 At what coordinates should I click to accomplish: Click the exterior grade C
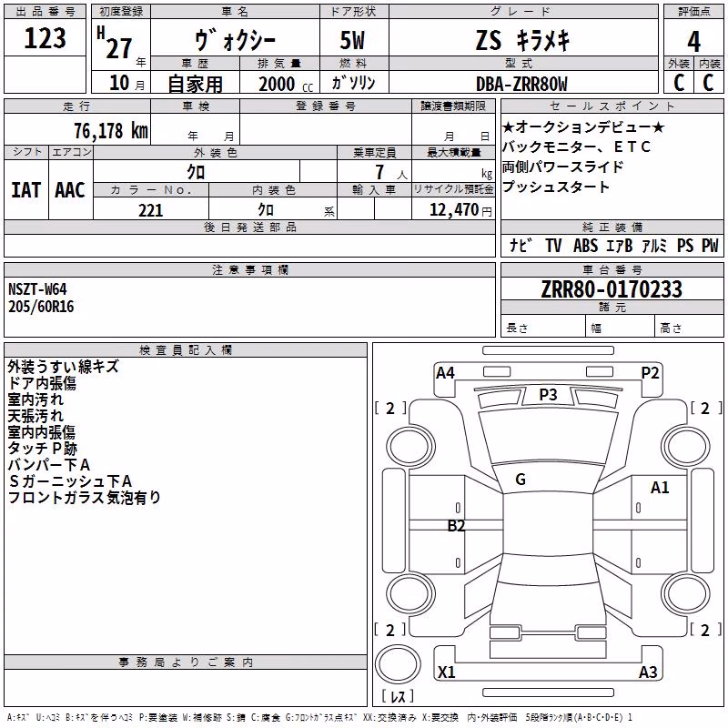679,83
